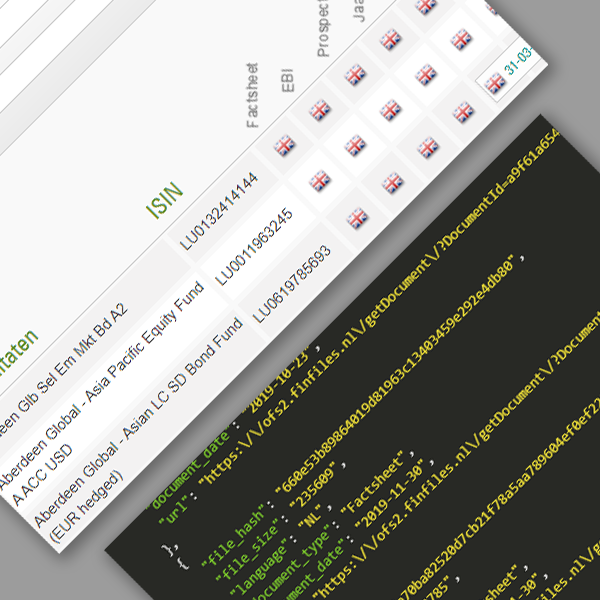Select ISIN value LU0619785693
This screenshot has height=600, width=600.
click(x=292, y=284)
